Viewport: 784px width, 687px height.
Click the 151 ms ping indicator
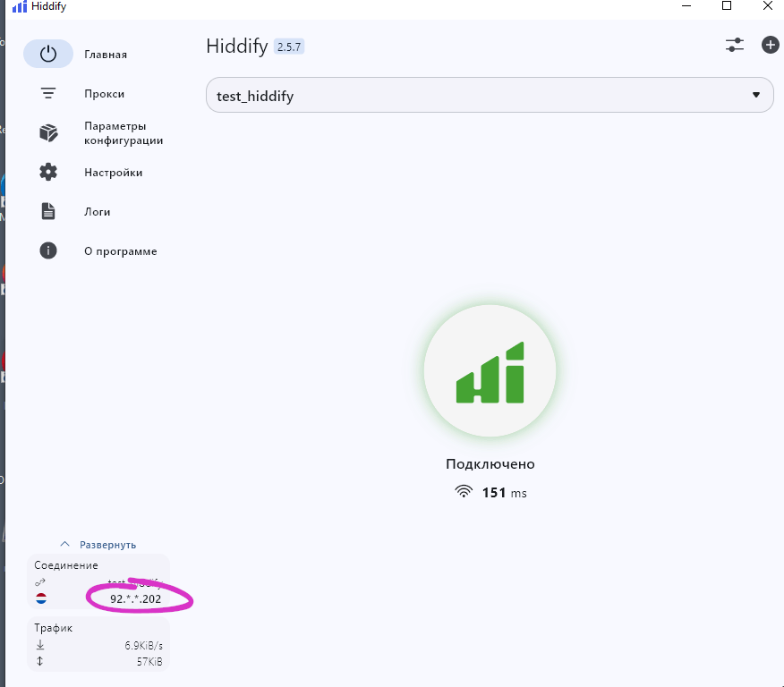490,492
